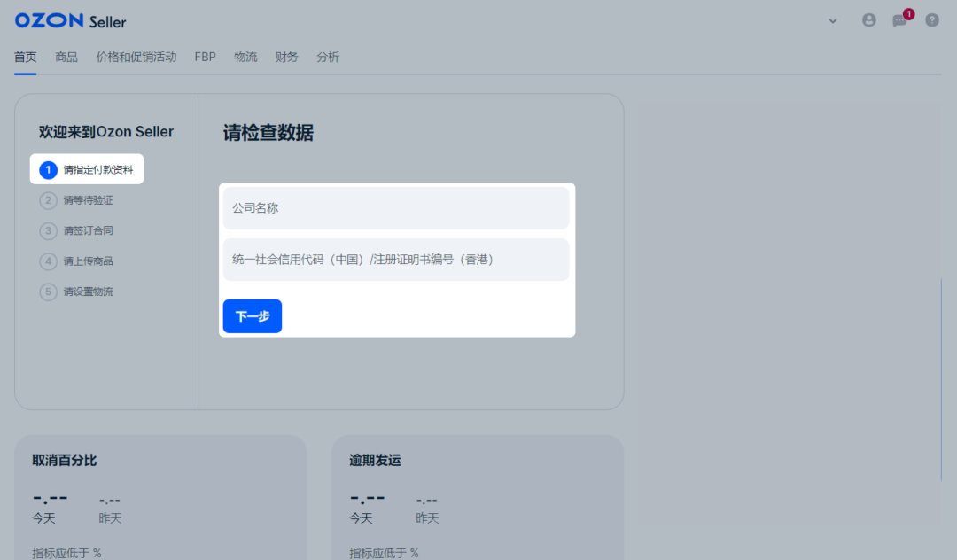Select step 1 请指定付款资料
Screen dimensions: 957x560
(x=87, y=169)
